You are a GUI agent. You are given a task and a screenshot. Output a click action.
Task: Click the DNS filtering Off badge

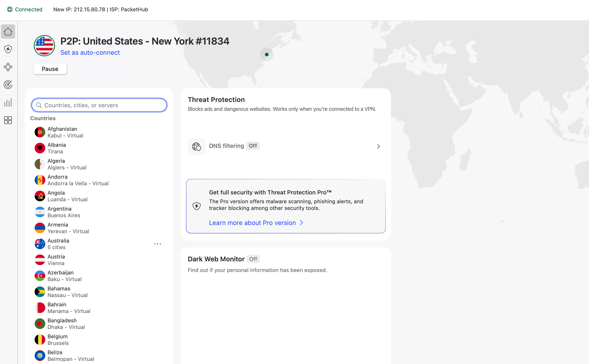click(253, 146)
